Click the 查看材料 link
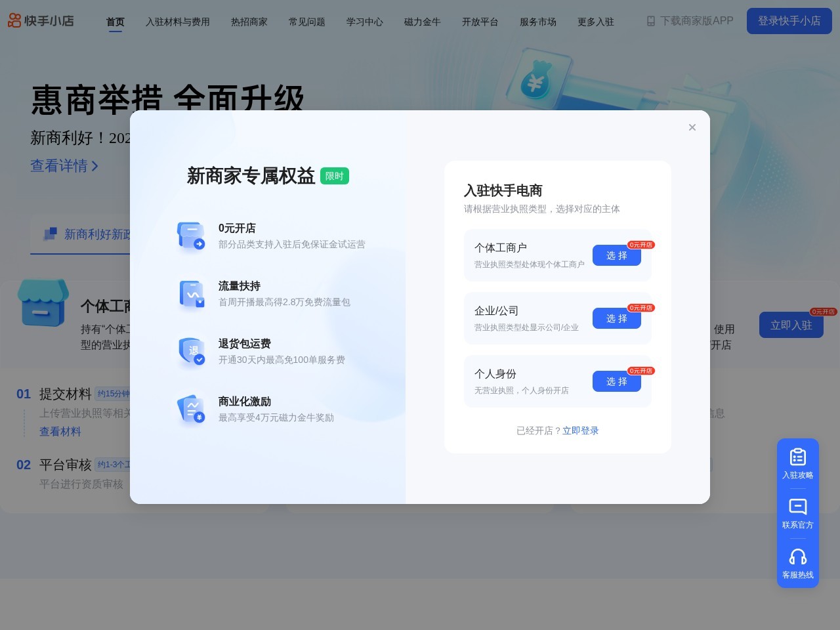Image resolution: width=840 pixels, height=630 pixels. coord(60,431)
